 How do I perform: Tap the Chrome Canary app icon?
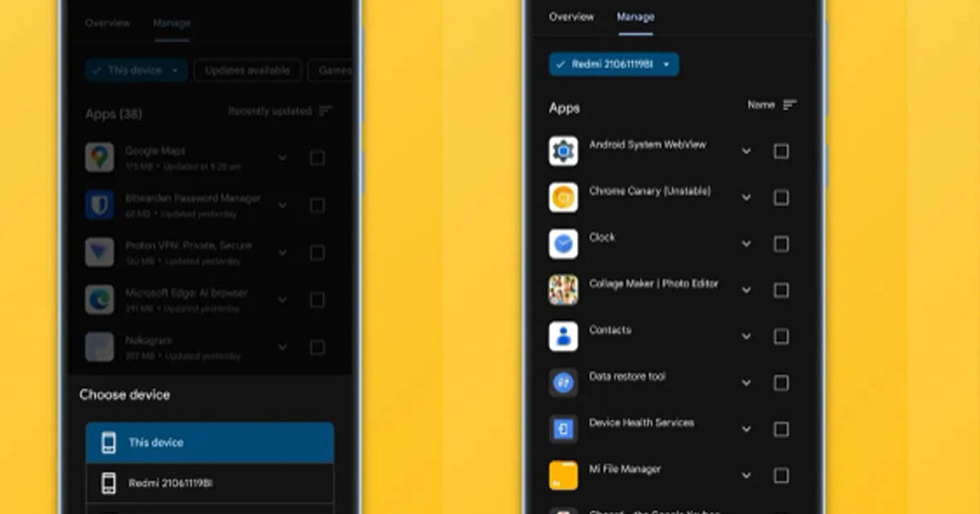(563, 197)
